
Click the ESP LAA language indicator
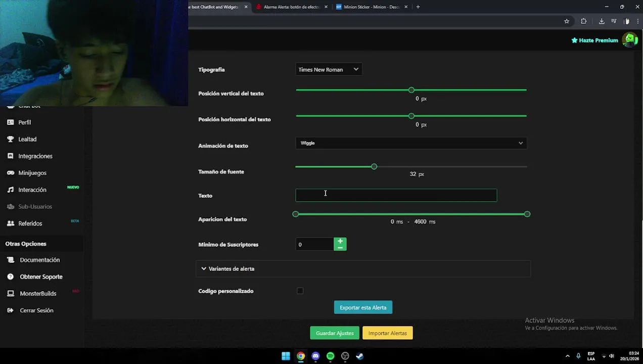pos(591,356)
